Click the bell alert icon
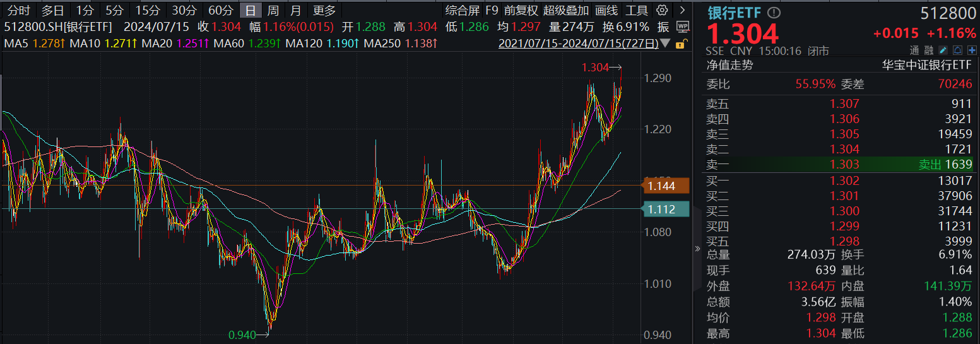The image size is (980, 344). point(957,50)
